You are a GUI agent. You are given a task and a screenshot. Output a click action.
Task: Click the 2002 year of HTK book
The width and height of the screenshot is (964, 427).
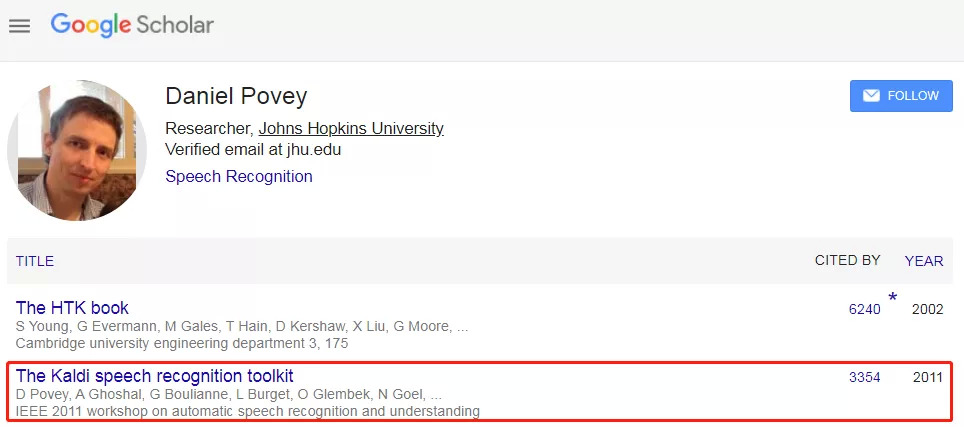point(927,309)
